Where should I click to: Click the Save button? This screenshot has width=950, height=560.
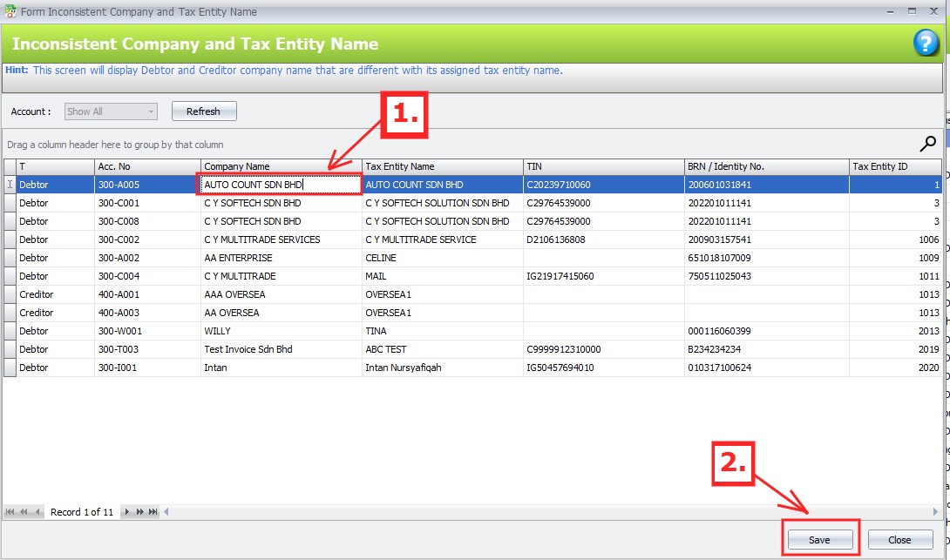[x=818, y=540]
